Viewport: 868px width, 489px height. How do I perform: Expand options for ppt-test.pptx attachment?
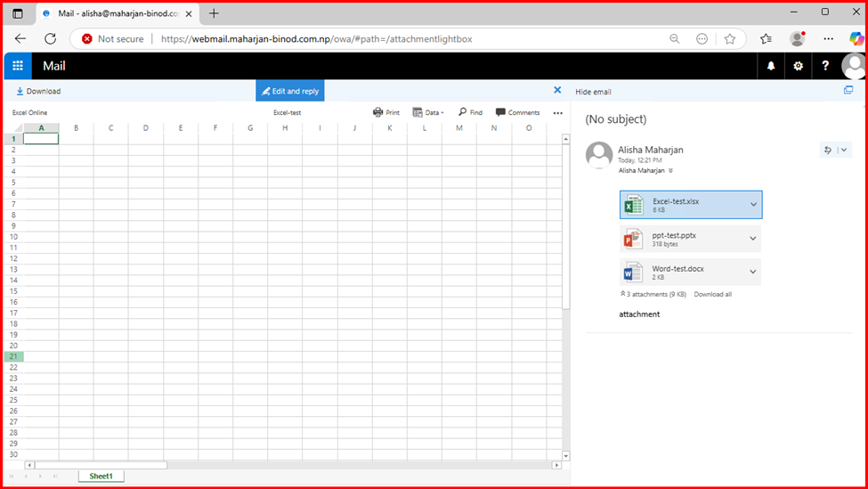click(x=753, y=239)
